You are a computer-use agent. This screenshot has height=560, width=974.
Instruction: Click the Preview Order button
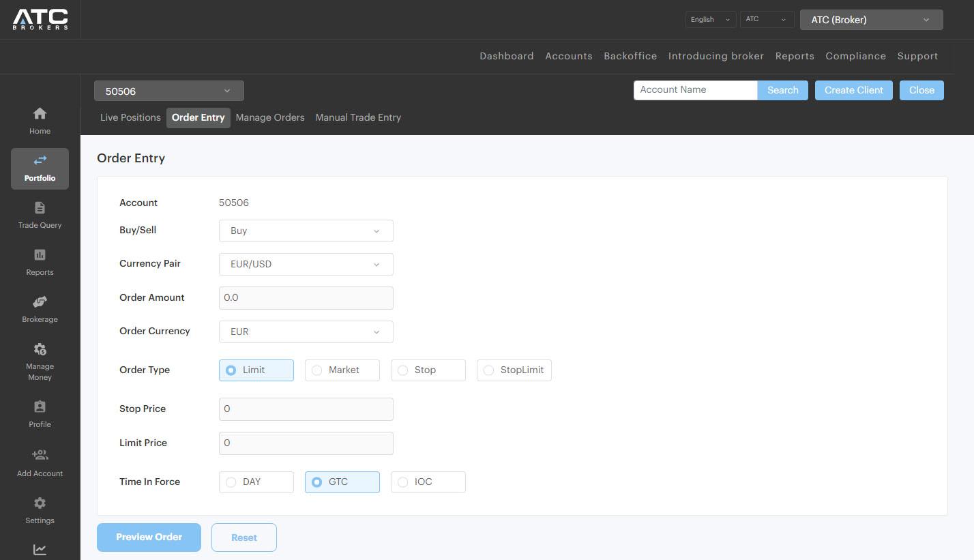tap(149, 537)
